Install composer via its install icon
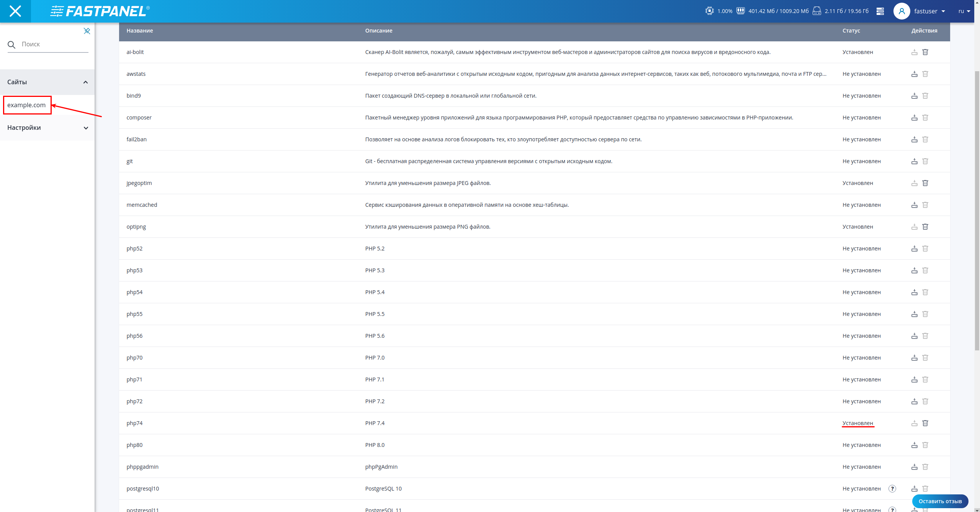The height and width of the screenshot is (512, 980). [914, 118]
